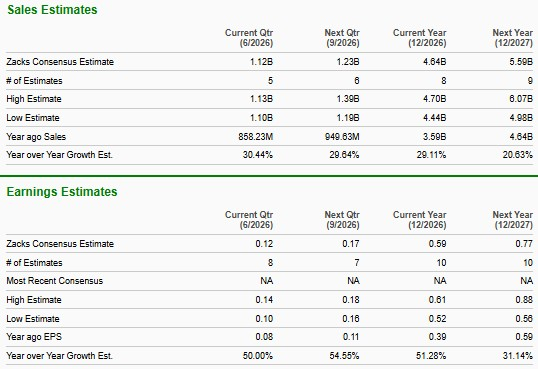Click Earnings consensus estimate 0.17

(x=351, y=244)
